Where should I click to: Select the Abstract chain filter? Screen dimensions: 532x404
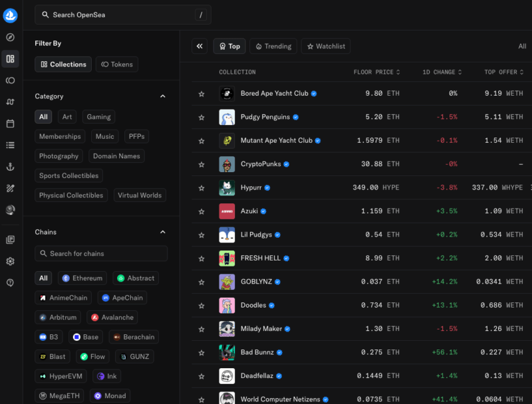pos(136,278)
